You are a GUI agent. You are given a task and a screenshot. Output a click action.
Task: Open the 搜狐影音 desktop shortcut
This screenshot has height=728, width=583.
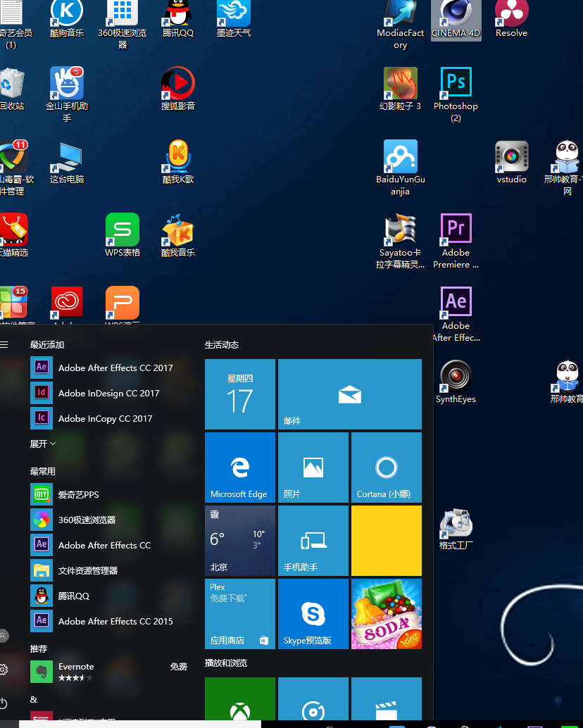click(x=177, y=85)
